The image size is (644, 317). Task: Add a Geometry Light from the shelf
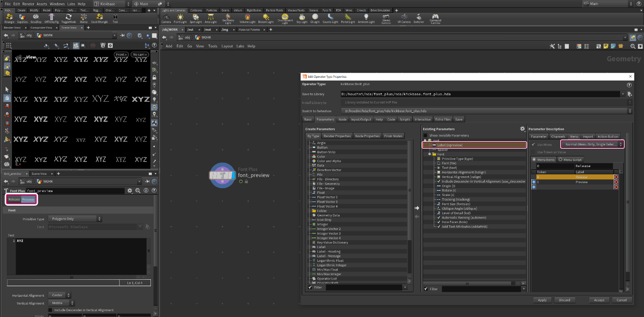[228, 18]
